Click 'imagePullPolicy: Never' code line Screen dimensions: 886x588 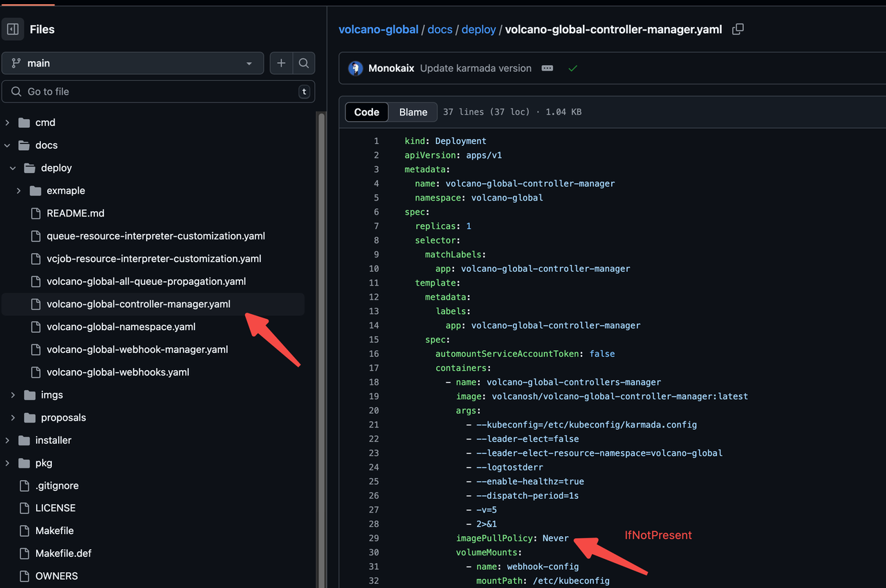[x=512, y=538]
